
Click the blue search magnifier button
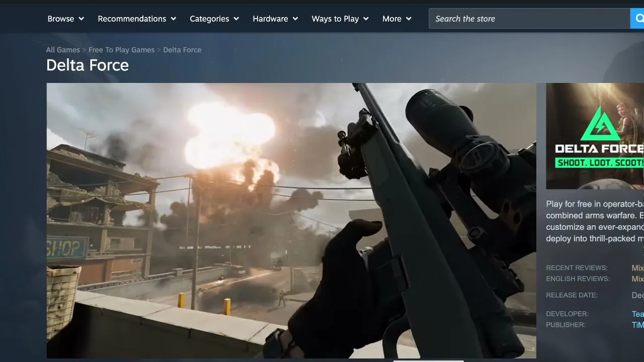pyautogui.click(x=637, y=19)
